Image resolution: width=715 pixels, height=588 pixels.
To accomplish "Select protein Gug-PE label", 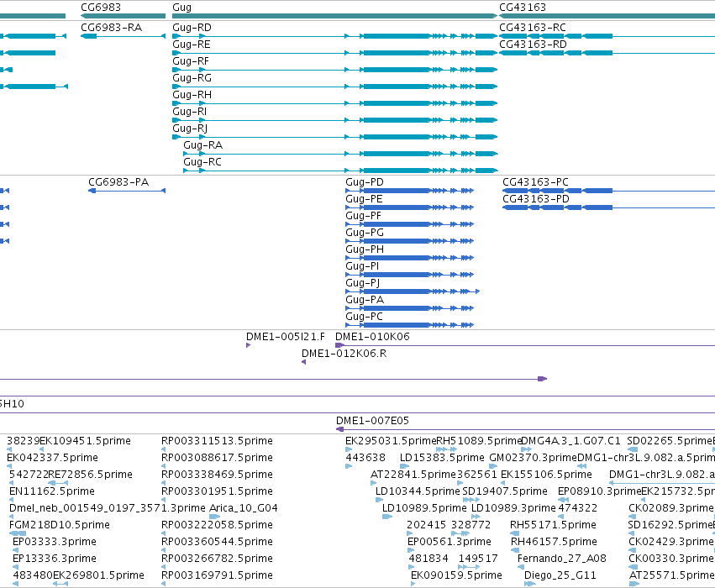I will [364, 199].
